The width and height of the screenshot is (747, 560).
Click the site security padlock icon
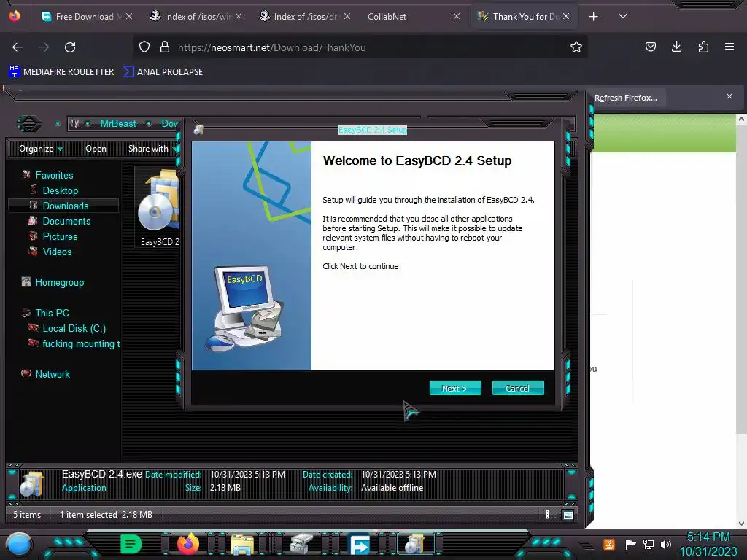pos(165,47)
